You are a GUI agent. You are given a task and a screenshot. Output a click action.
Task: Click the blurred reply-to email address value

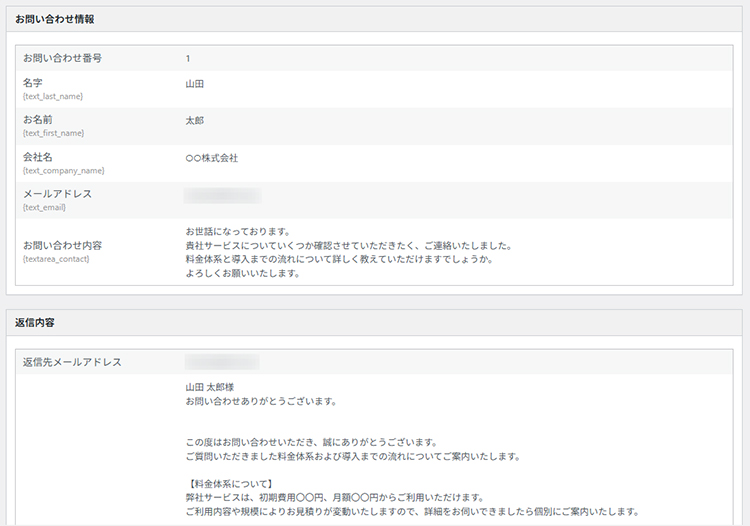point(222,361)
